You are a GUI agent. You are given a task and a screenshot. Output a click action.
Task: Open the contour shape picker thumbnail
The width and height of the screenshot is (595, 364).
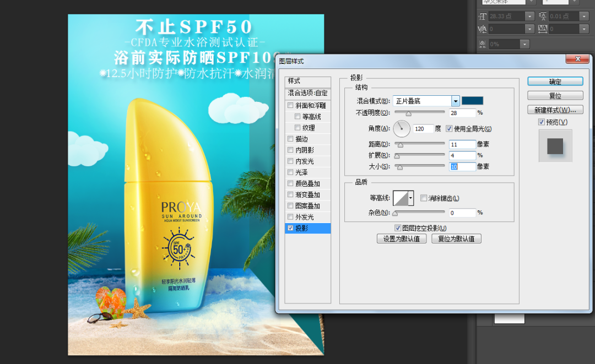tap(401, 198)
